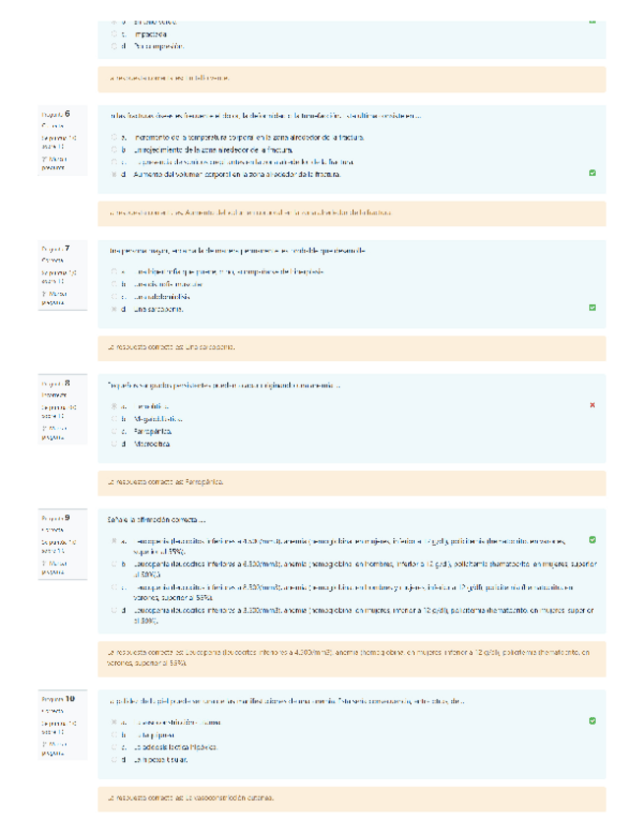Select option c 'Ferropénica' in question 8
This screenshot has height=834, width=644.
[x=114, y=431]
